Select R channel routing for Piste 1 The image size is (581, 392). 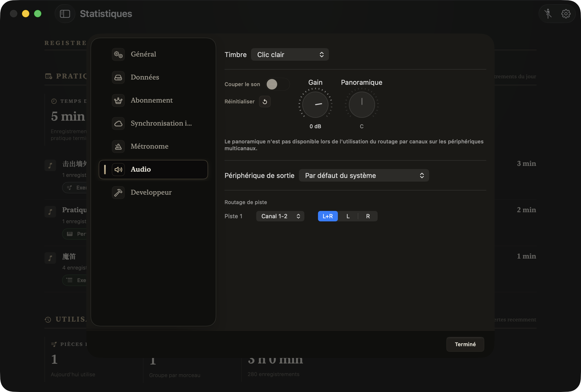(368, 216)
